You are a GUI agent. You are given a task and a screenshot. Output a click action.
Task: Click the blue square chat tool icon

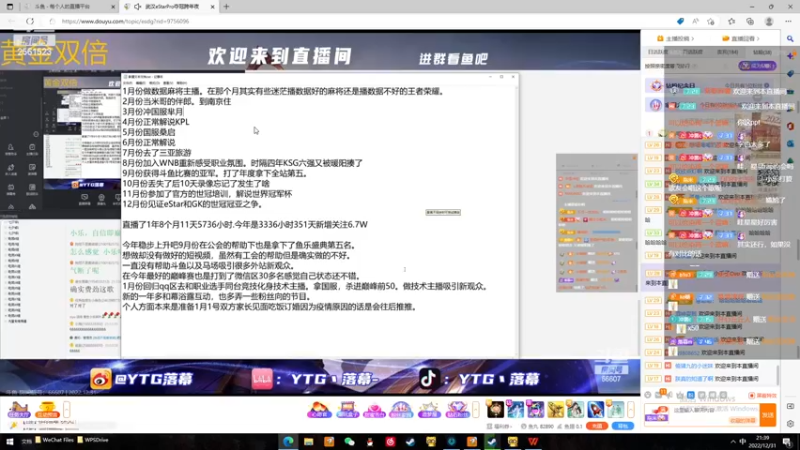[690, 395]
